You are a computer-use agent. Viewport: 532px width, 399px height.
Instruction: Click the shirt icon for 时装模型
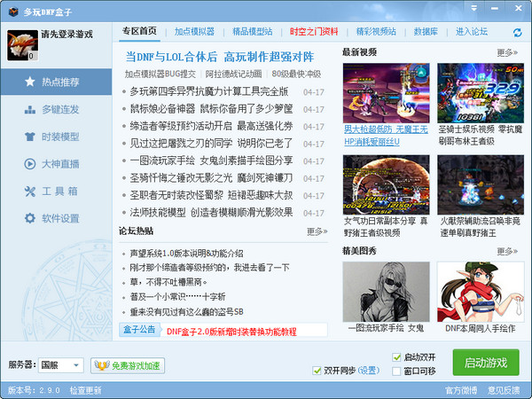(x=30, y=137)
